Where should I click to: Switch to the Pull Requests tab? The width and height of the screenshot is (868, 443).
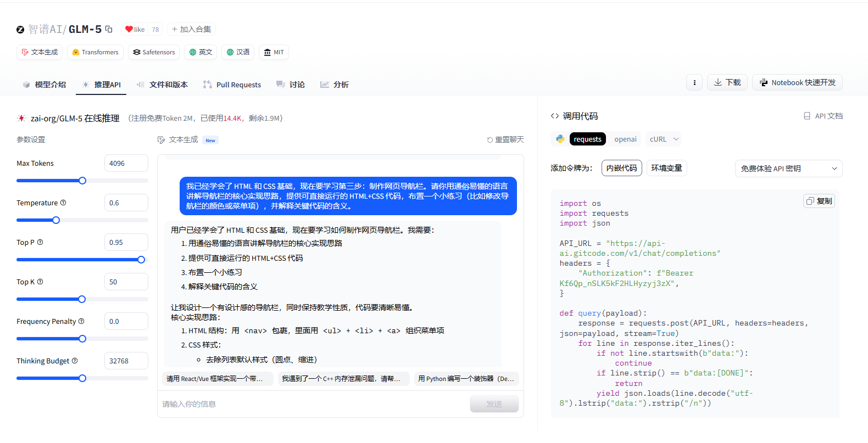[x=232, y=85]
